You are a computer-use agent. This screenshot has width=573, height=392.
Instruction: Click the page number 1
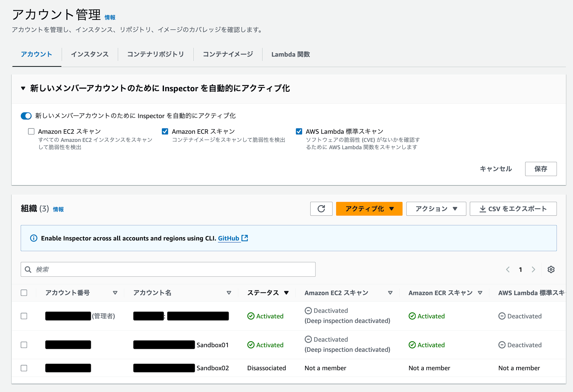pos(520,270)
